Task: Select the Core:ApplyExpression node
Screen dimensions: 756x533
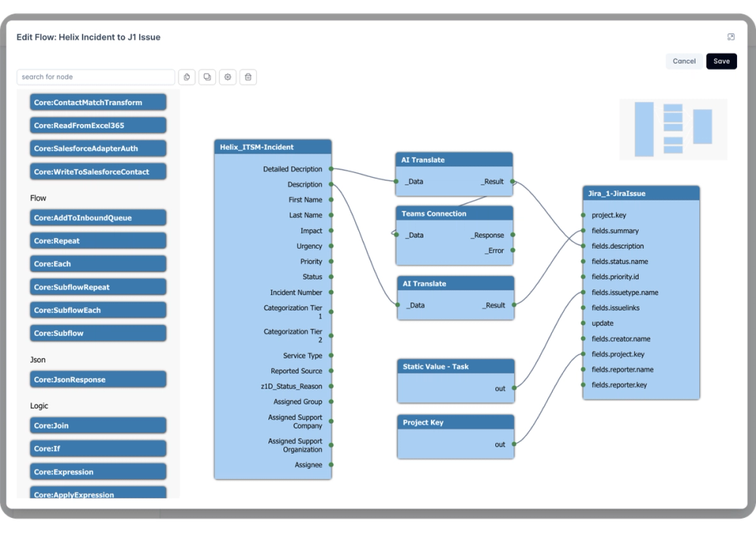Action: click(98, 493)
